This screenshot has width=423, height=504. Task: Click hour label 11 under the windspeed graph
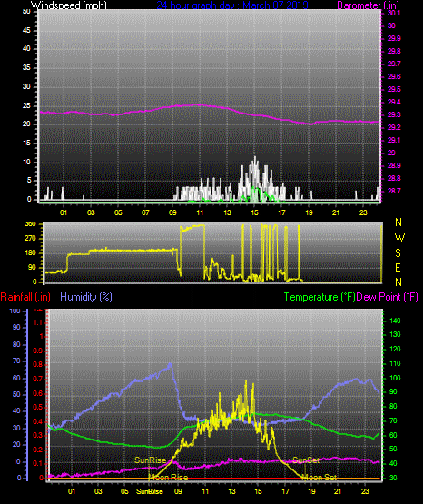tap(200, 212)
